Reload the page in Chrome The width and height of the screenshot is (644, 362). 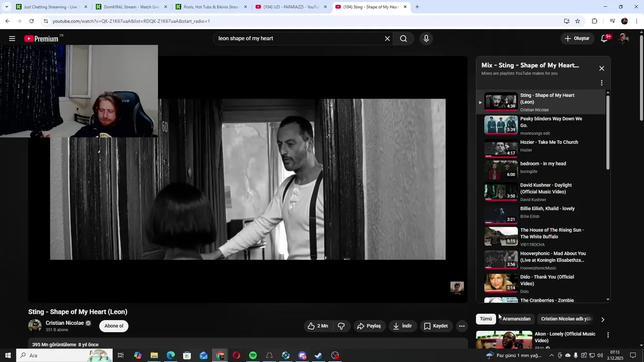[x=31, y=21]
